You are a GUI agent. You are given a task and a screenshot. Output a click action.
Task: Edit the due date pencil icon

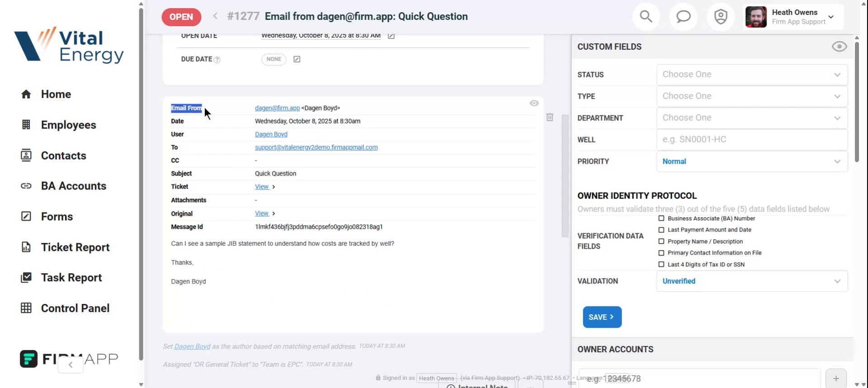pyautogui.click(x=297, y=59)
